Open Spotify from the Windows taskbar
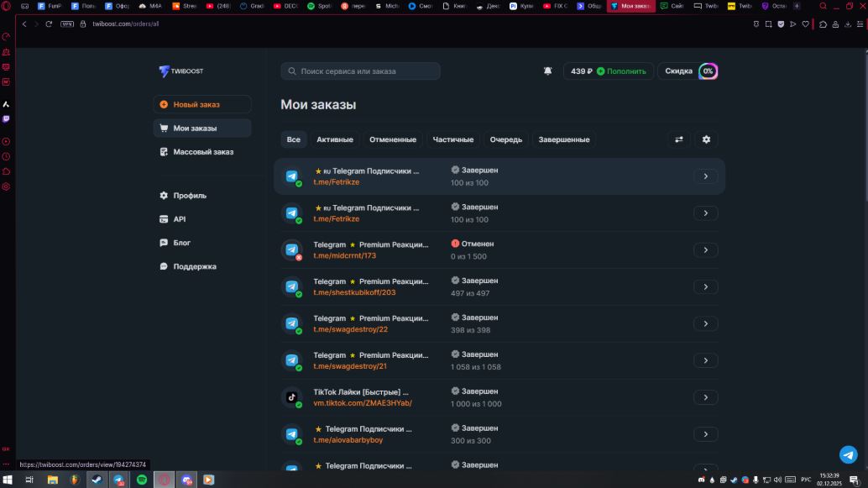The width and height of the screenshot is (868, 488). (142, 480)
